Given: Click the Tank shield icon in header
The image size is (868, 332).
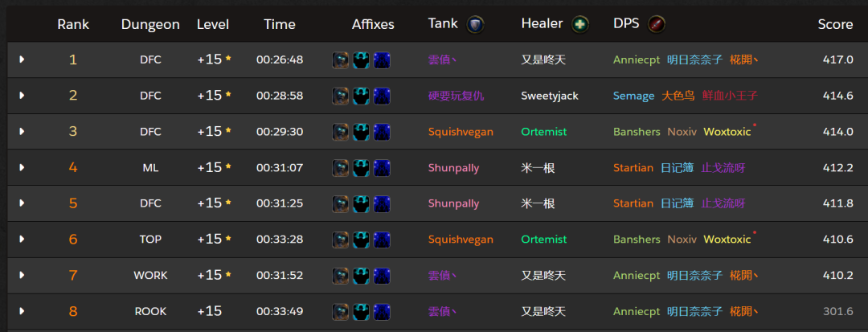Looking at the screenshot, I should click(476, 23).
